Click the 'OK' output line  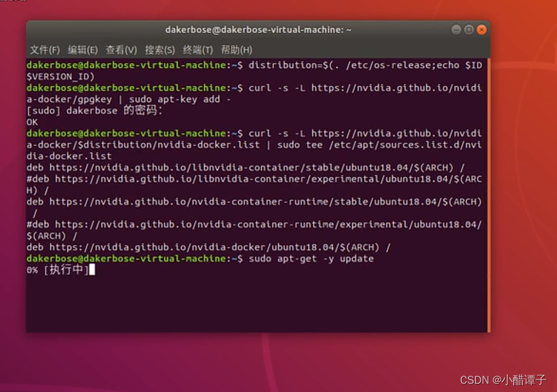[32, 122]
